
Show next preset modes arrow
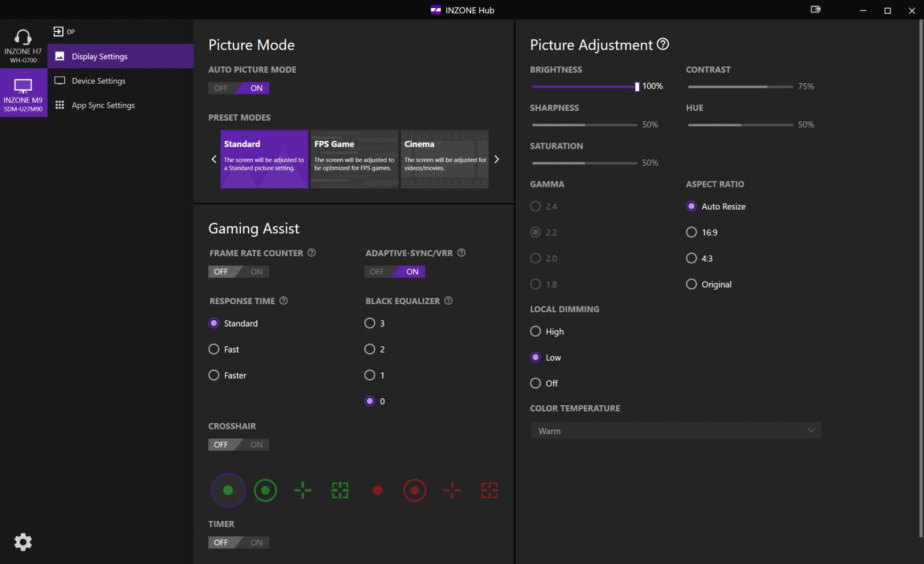[x=497, y=159]
